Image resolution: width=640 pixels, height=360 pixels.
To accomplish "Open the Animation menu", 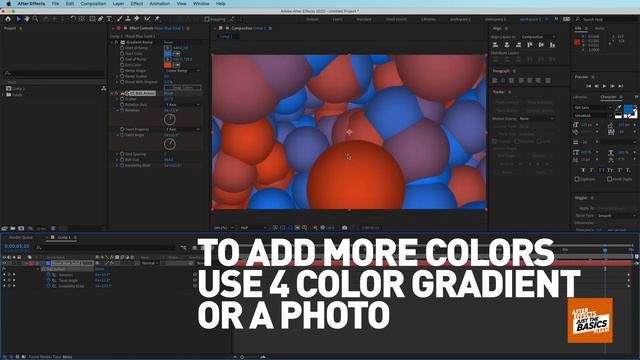I will 160,4.
